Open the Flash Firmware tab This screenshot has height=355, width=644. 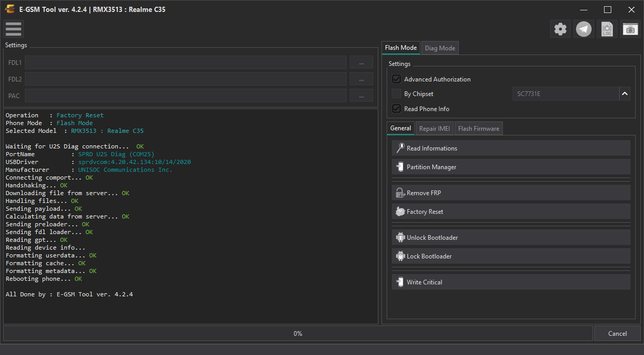pyautogui.click(x=478, y=129)
